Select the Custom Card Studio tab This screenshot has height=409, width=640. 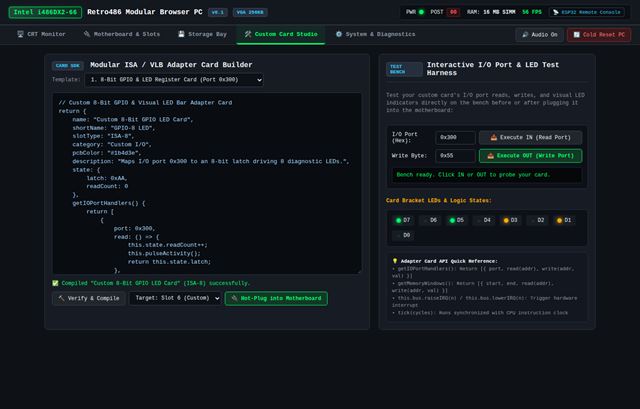click(x=281, y=34)
